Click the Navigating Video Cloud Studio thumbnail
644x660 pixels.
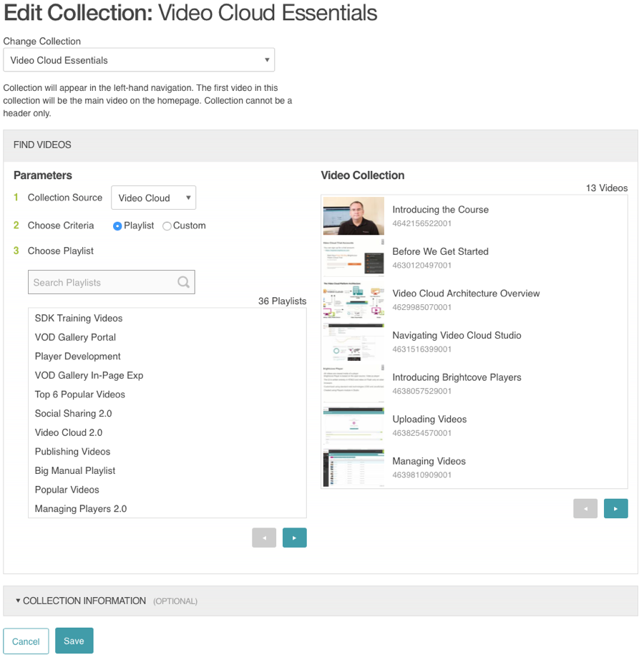pyautogui.click(x=353, y=341)
